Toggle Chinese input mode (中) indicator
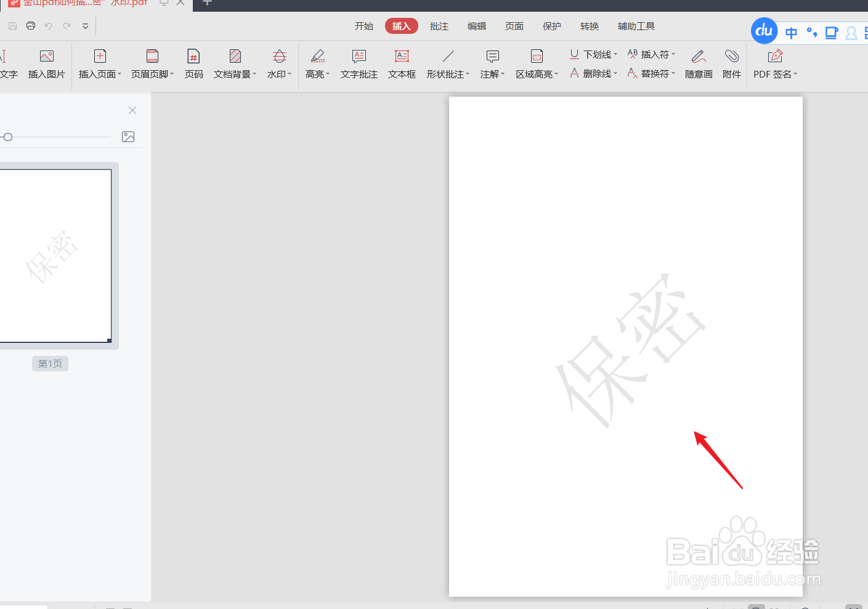868x609 pixels. point(792,33)
